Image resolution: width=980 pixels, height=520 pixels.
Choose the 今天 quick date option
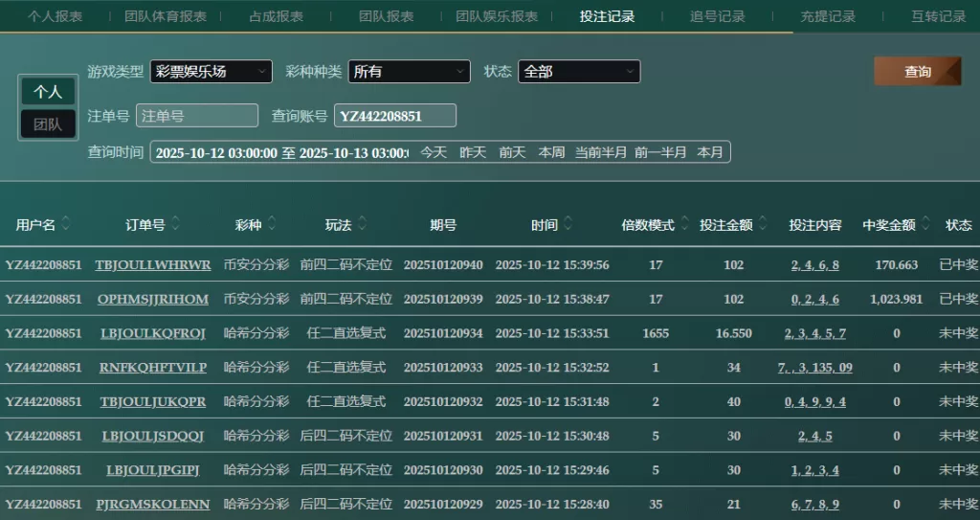[x=434, y=152]
